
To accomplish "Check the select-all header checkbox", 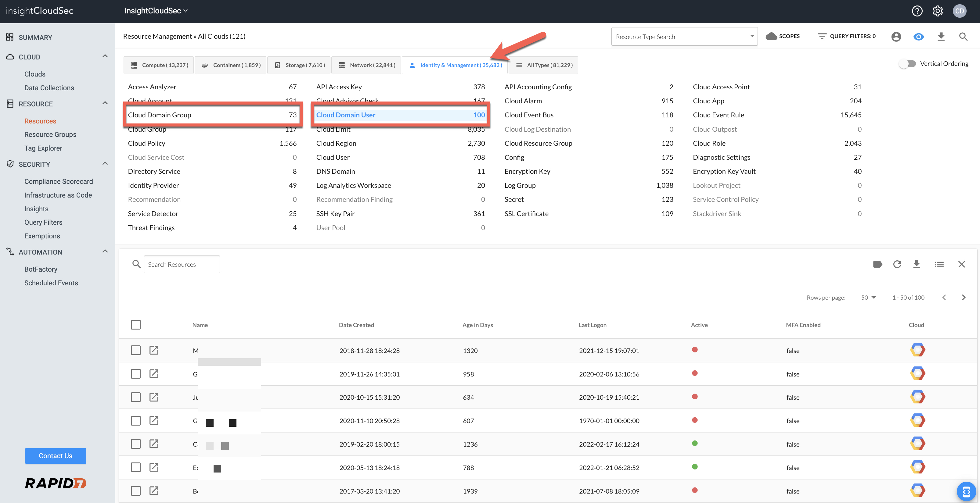I will tap(135, 325).
